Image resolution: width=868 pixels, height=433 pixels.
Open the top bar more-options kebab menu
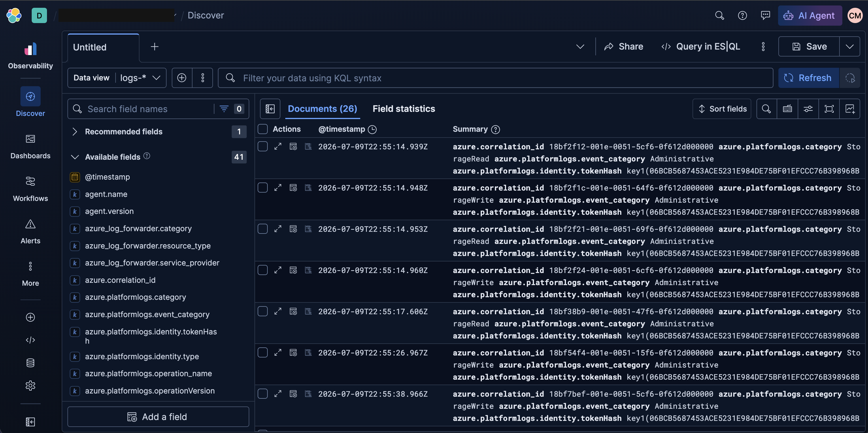[763, 47]
